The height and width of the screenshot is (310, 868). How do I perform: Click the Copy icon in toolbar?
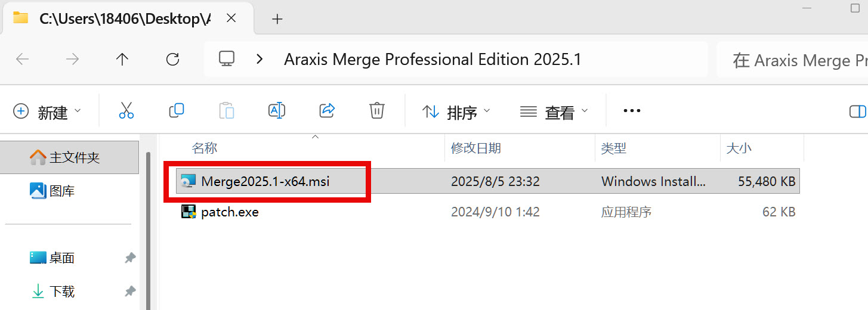point(177,110)
